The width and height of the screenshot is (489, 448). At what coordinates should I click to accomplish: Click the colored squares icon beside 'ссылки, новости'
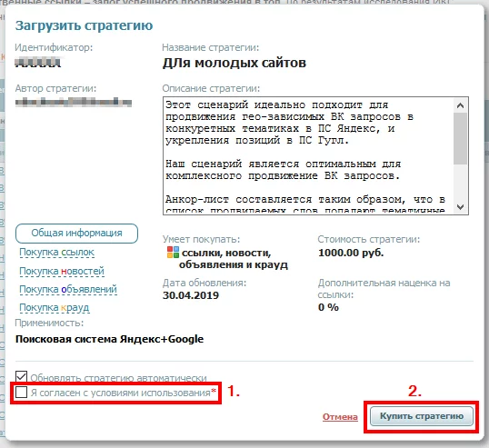[x=173, y=253]
